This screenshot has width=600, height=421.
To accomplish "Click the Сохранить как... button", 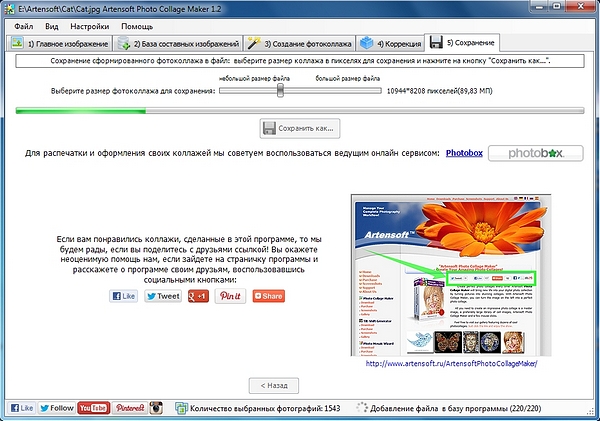I will pyautogui.click(x=300, y=129).
